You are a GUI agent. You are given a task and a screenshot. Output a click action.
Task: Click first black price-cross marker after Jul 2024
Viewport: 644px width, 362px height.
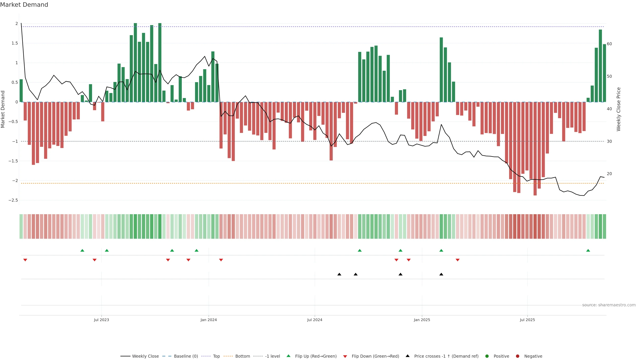[339, 274]
